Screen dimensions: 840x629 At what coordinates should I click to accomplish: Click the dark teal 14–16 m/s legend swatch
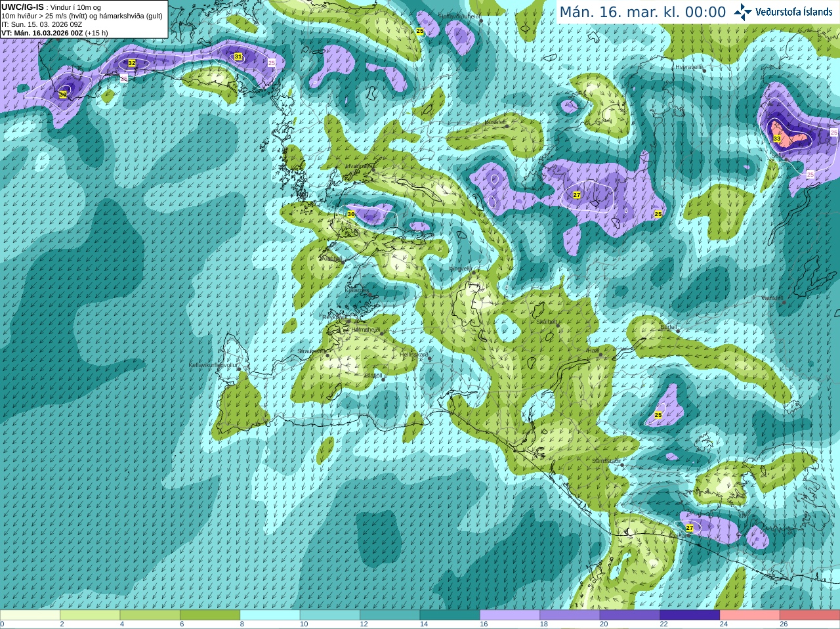[450, 615]
